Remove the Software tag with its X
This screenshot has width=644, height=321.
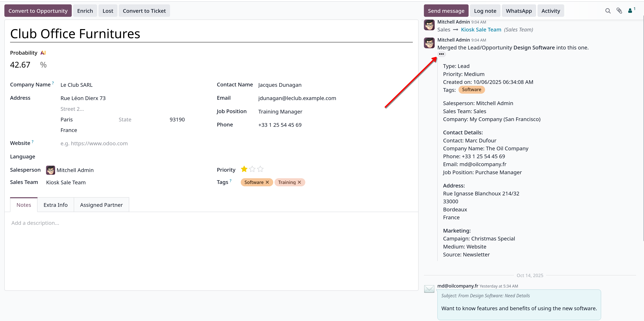pyautogui.click(x=267, y=182)
